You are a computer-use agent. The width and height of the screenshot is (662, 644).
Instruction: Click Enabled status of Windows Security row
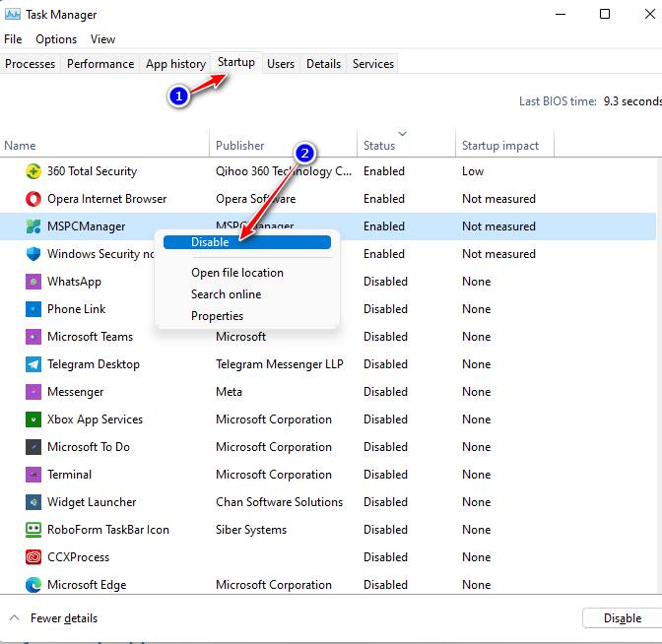384,254
